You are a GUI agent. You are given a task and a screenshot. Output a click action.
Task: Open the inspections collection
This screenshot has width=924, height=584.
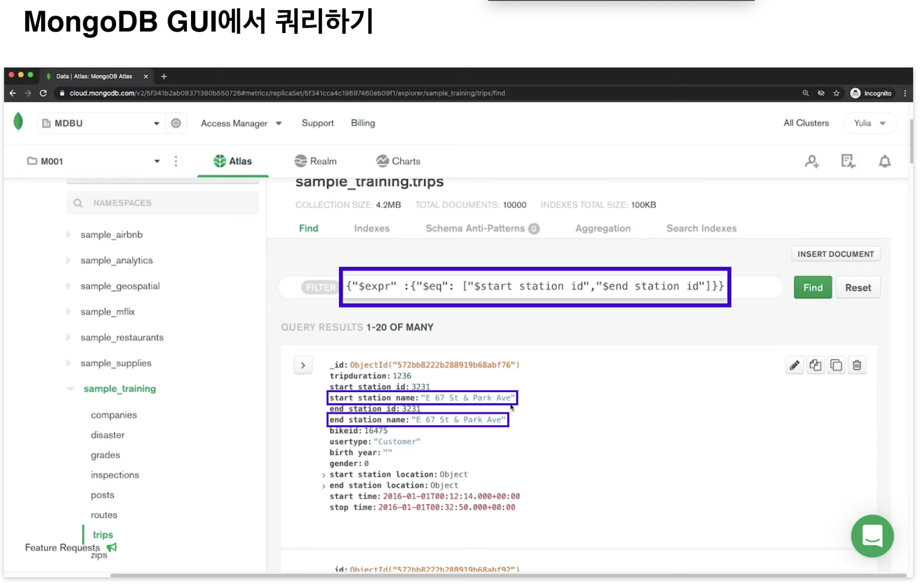click(115, 475)
